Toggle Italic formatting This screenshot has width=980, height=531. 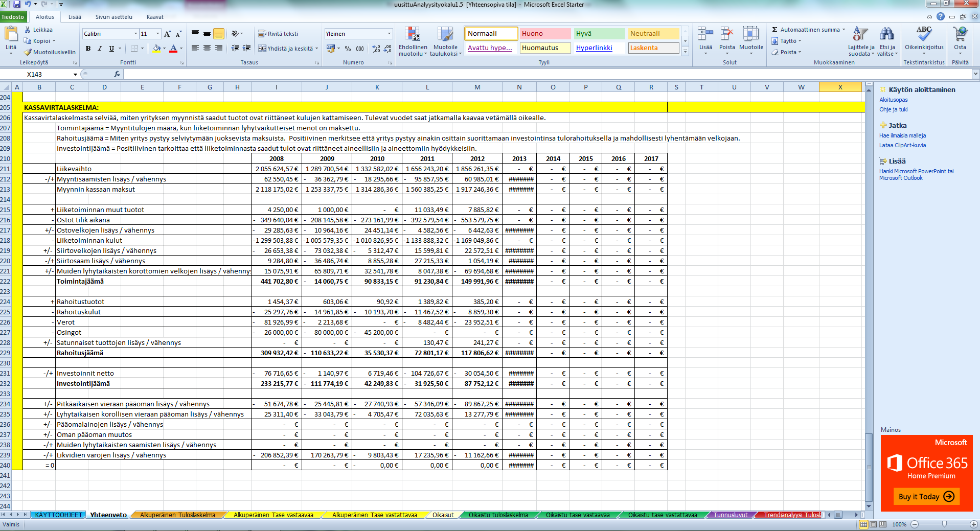[x=99, y=49]
